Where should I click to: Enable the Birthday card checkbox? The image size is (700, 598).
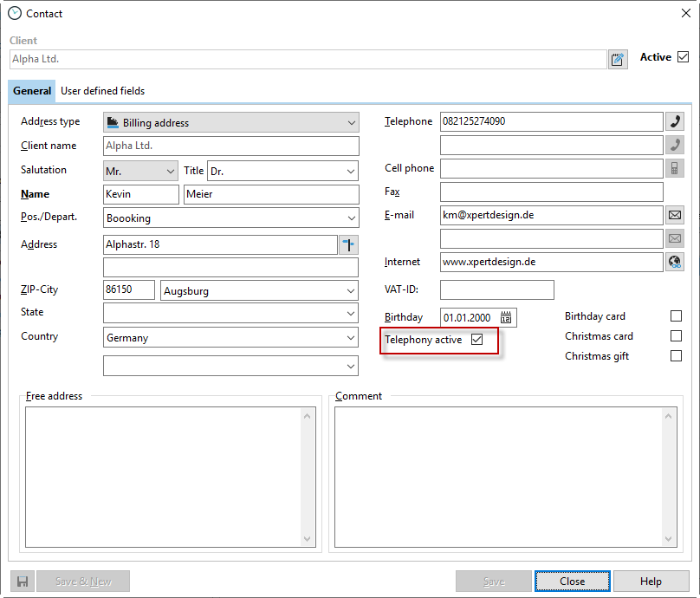(676, 316)
